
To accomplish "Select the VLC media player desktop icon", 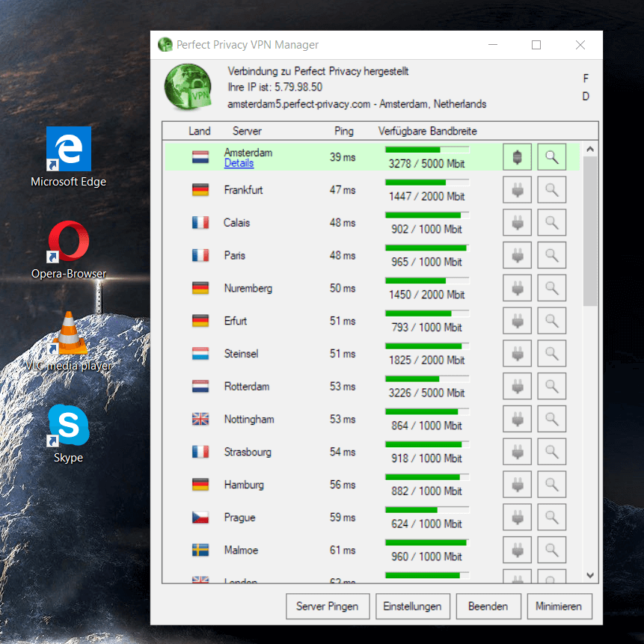I will click(x=69, y=341).
